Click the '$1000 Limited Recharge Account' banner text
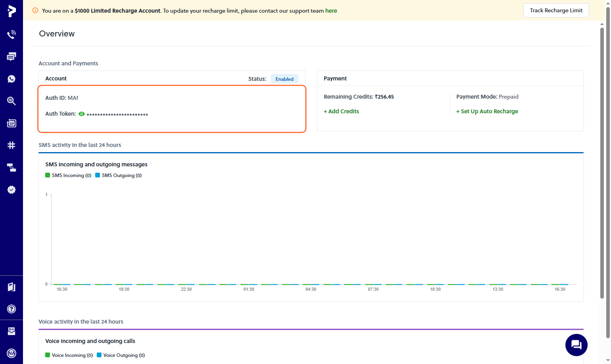 (117, 11)
